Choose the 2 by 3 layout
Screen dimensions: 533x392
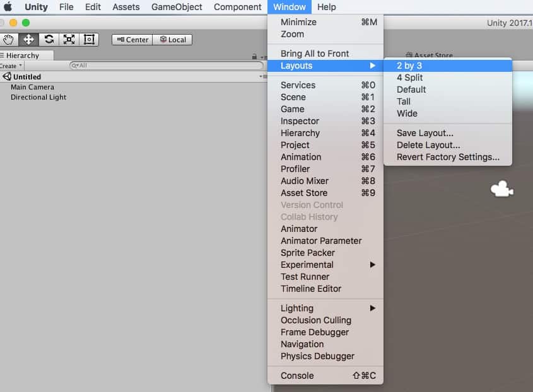click(x=448, y=66)
